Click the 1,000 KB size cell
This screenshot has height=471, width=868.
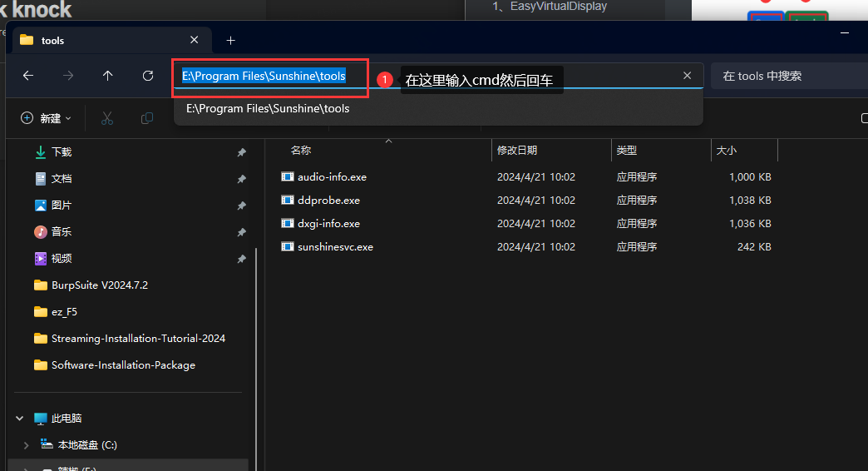[750, 176]
